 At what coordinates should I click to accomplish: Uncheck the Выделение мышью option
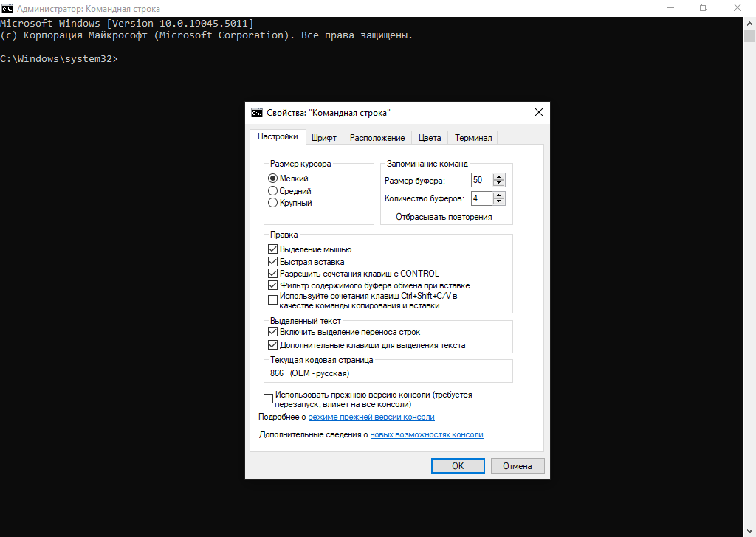tap(273, 249)
